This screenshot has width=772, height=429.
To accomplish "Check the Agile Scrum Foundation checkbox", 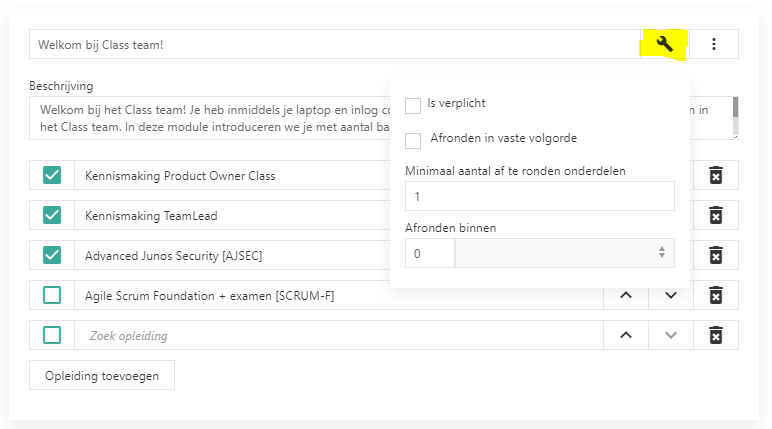I will (52, 295).
